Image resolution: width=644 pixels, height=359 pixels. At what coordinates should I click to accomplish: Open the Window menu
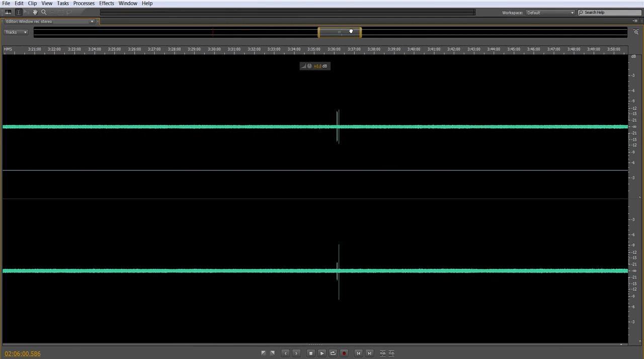tap(128, 4)
